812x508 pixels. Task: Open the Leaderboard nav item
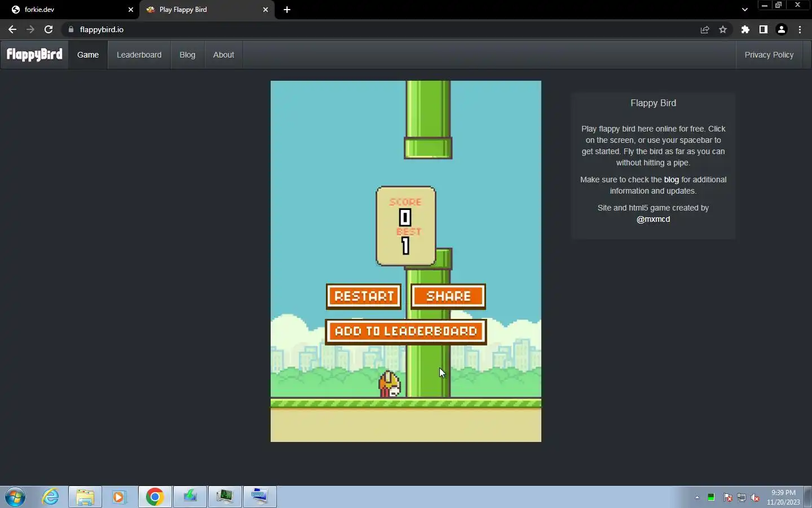click(x=139, y=55)
